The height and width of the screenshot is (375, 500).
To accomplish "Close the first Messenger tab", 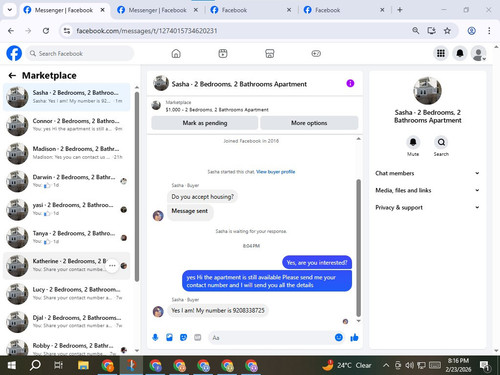I will click(103, 10).
